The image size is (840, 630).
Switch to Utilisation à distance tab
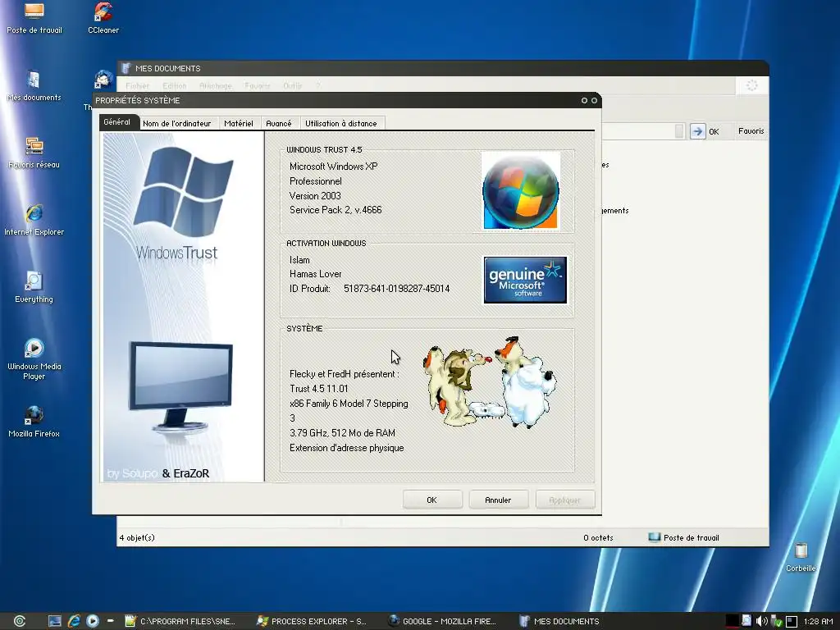[341, 124]
